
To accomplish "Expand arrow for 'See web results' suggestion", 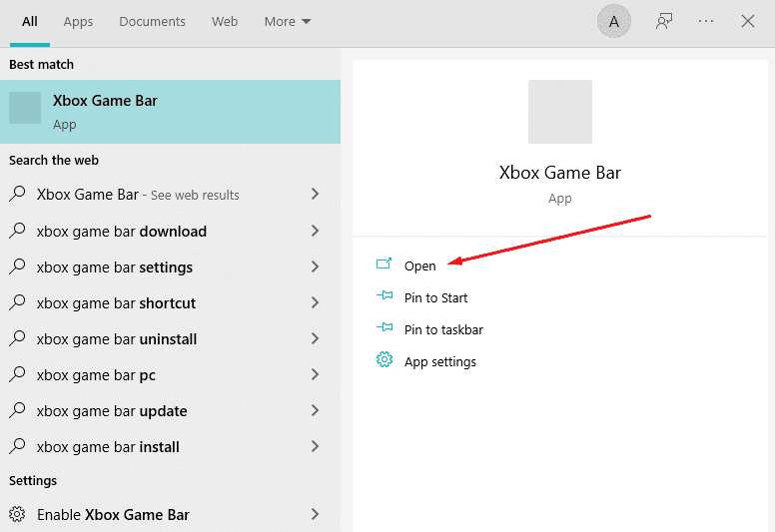I will [x=315, y=194].
